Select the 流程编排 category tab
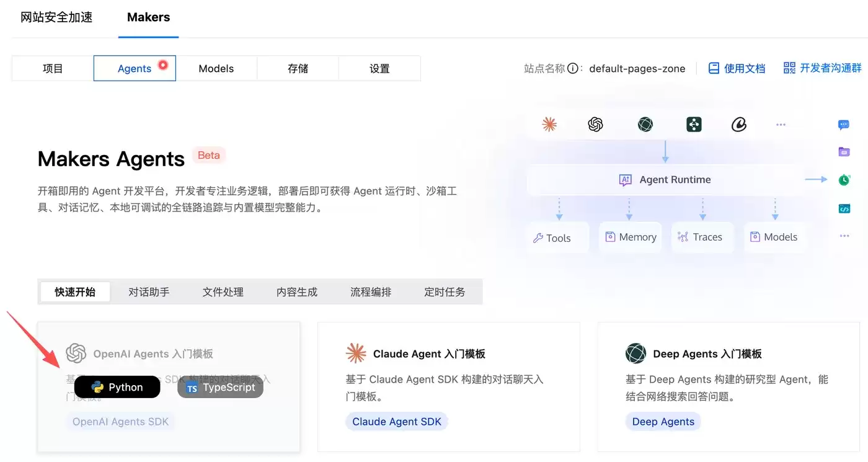The image size is (868, 462). point(371,291)
